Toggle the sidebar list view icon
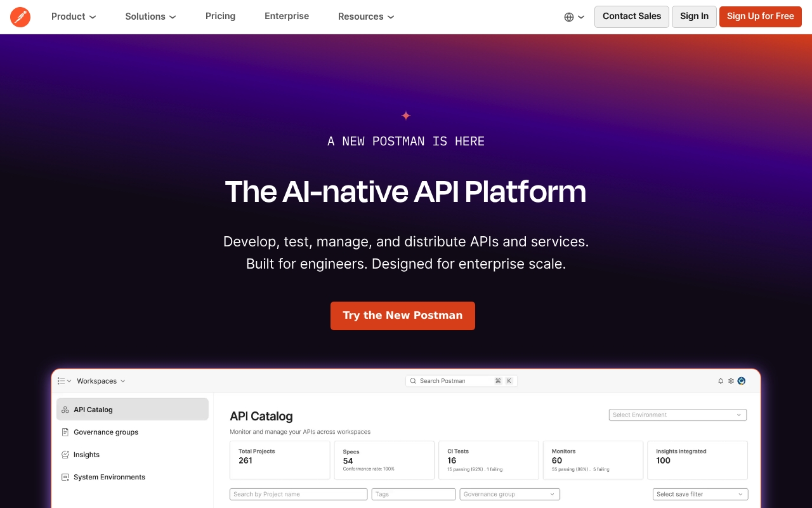Screen dimensions: 812x508 tap(64, 381)
